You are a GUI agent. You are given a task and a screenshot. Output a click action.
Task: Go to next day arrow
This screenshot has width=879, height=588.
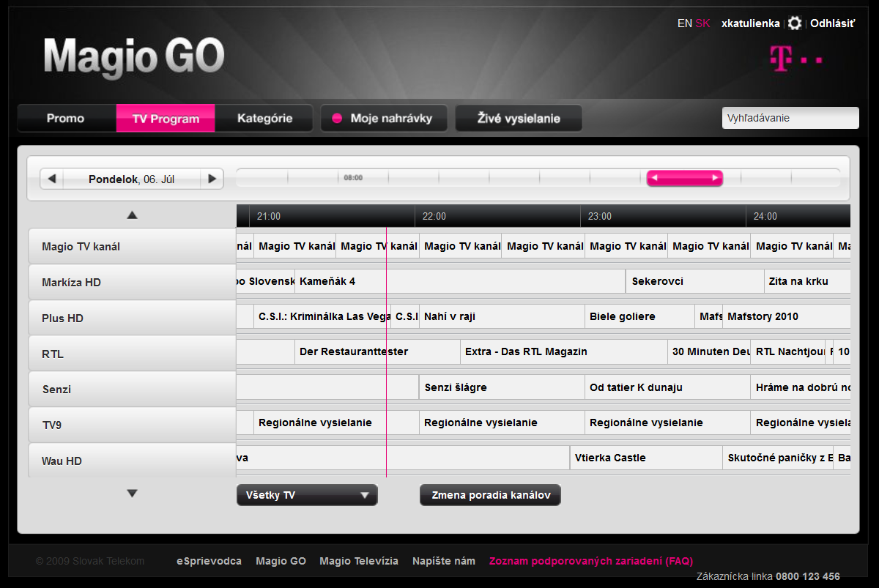tap(212, 179)
